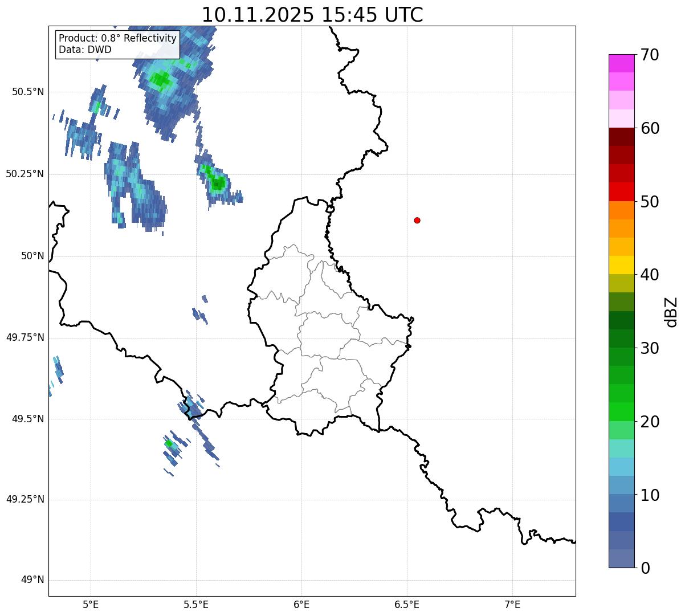Click the colorbar 40 tick label
685x616 pixels.
pyautogui.click(x=650, y=275)
